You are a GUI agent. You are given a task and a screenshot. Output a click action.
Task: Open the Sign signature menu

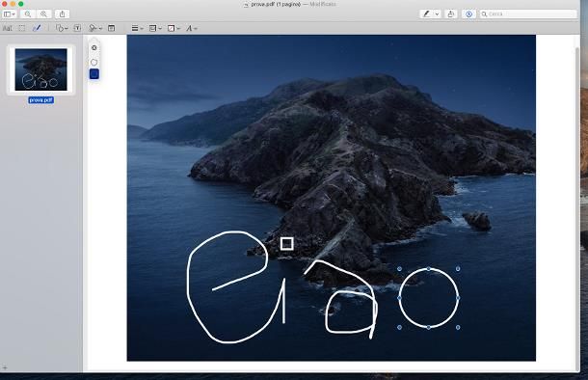pos(95,28)
